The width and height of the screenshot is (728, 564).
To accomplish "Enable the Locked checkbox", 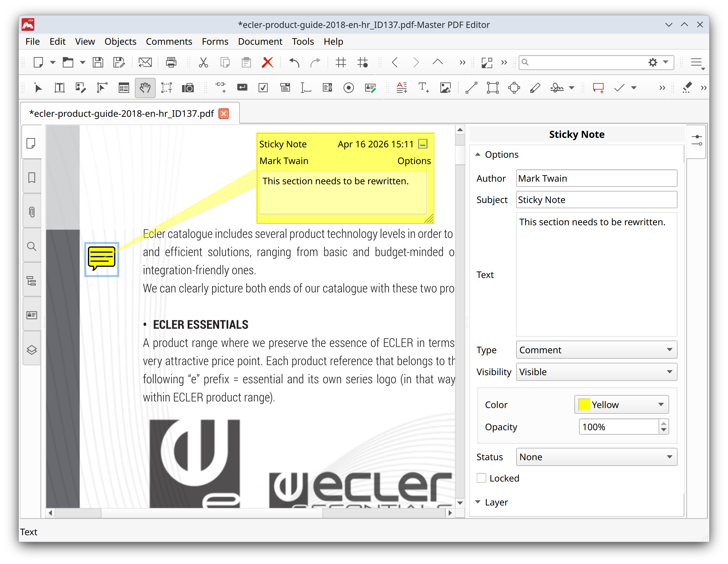I will [481, 478].
